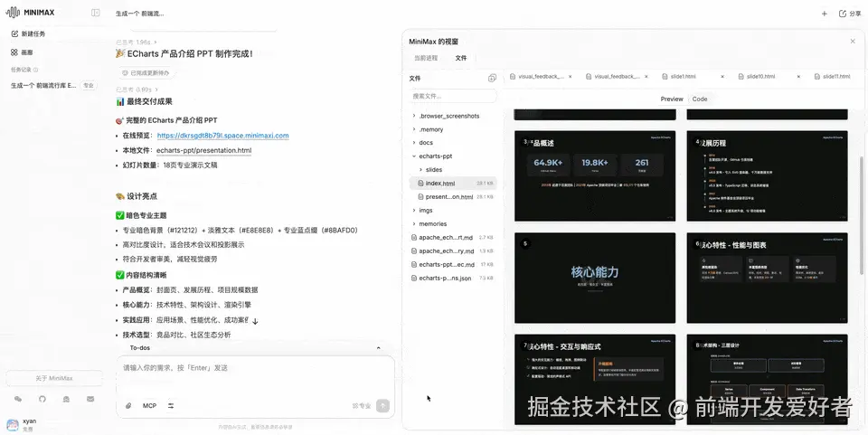
Task: Open the GitHub icon in sidebar footer
Action: (42, 399)
